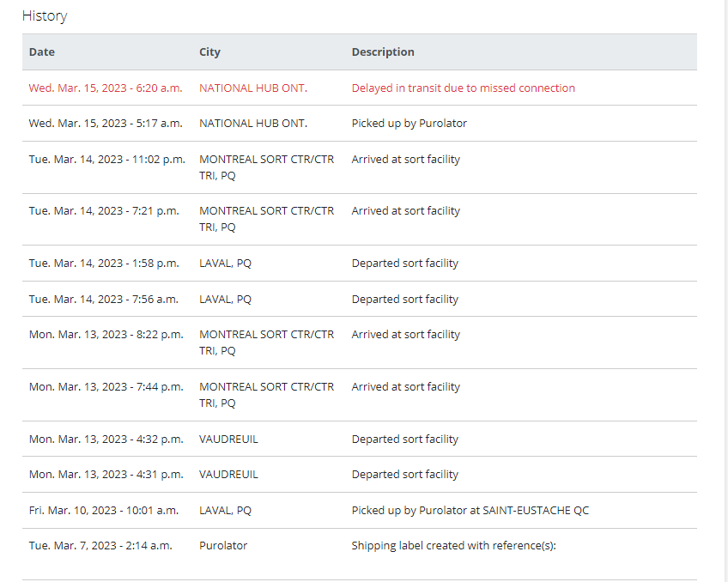Click the 11:02 p.m. Arrived at sort facility

tap(406, 159)
